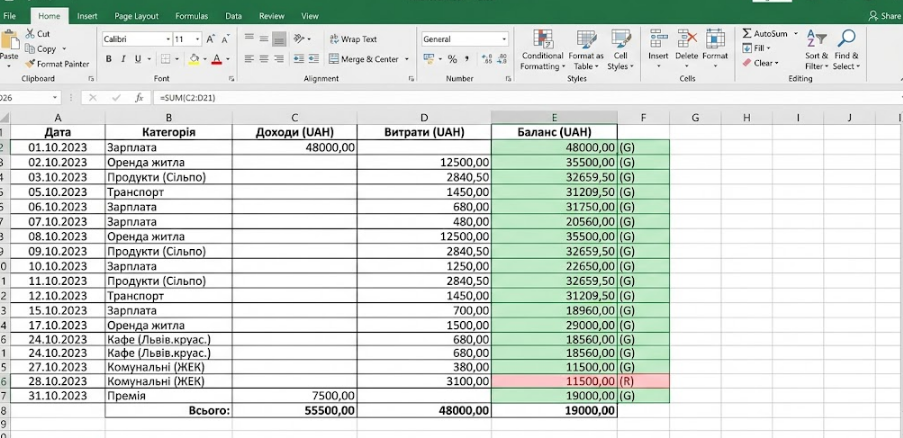Switch to the Data tab

[x=233, y=16]
